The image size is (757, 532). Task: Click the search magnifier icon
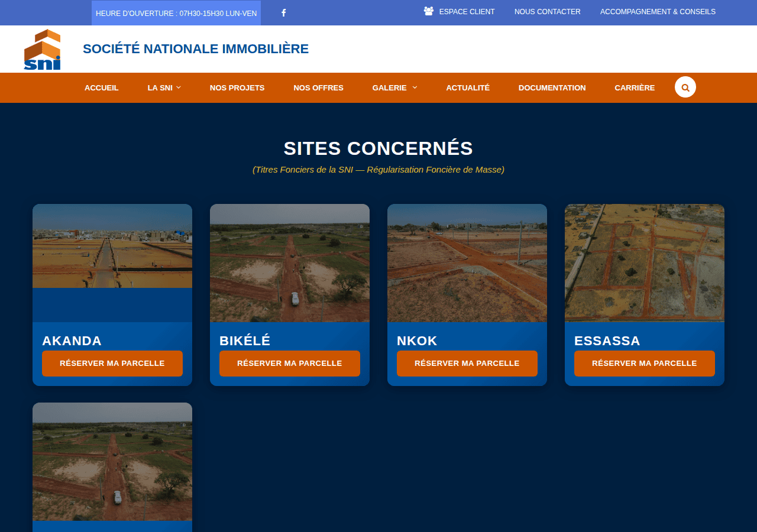[x=685, y=87]
